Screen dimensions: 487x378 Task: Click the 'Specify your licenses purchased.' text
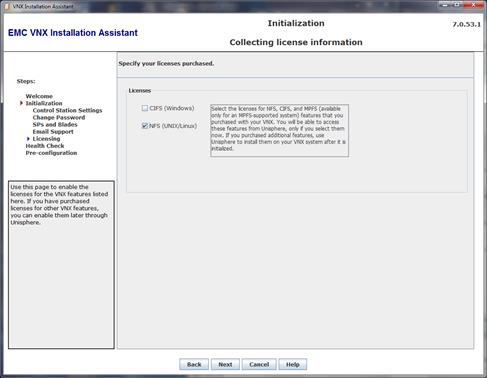tap(166, 63)
